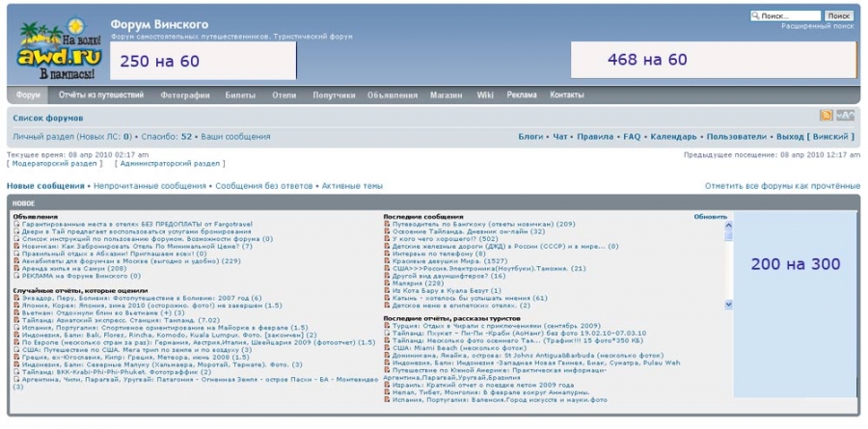Screen dimensions: 868x429
Task: Open the Чат link
Action: [560, 136]
